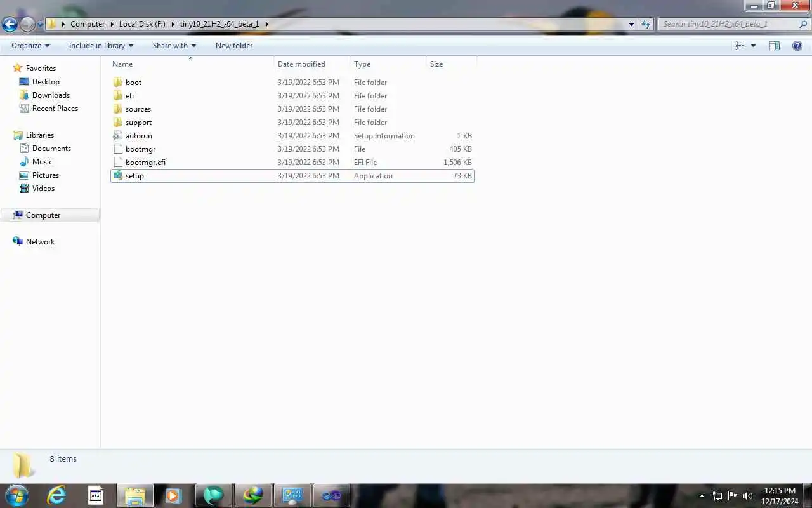The image size is (812, 508).
Task: Toggle the preview pane button
Action: pos(775,46)
